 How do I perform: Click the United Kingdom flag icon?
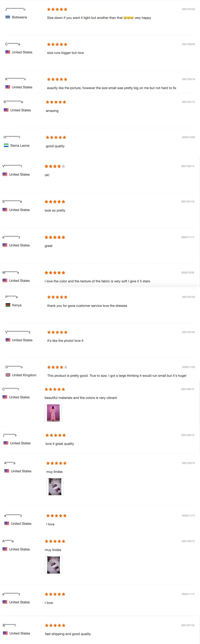point(8,375)
